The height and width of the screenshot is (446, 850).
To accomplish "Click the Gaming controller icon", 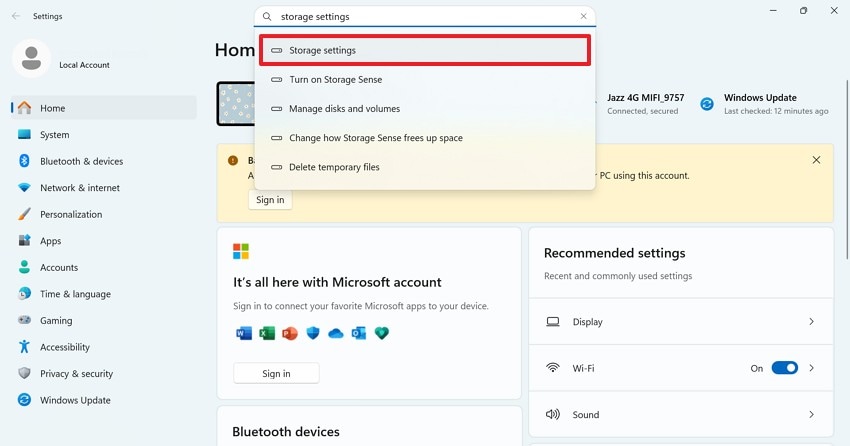I will point(24,320).
